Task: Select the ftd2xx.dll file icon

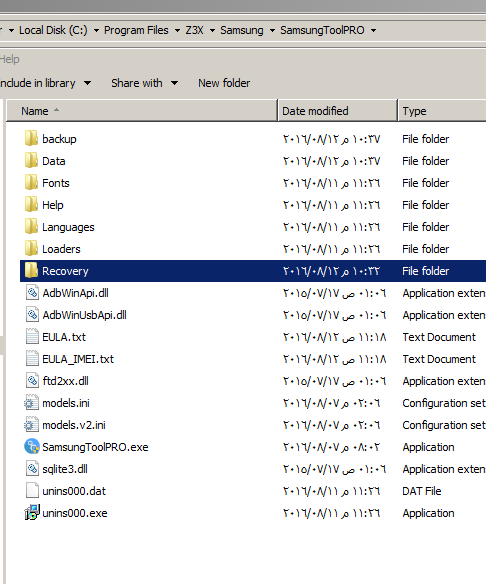Action: point(32,381)
